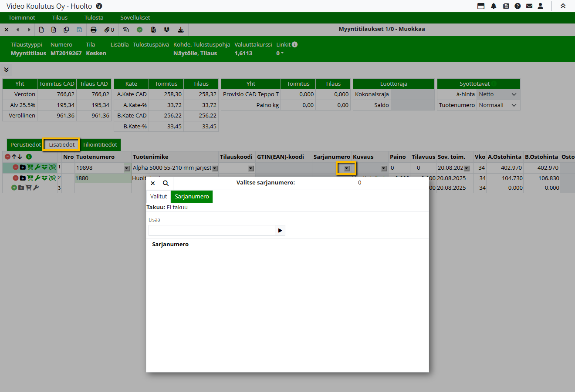Click the Valitut tab in dialog
This screenshot has width=575, height=392.
(159, 197)
